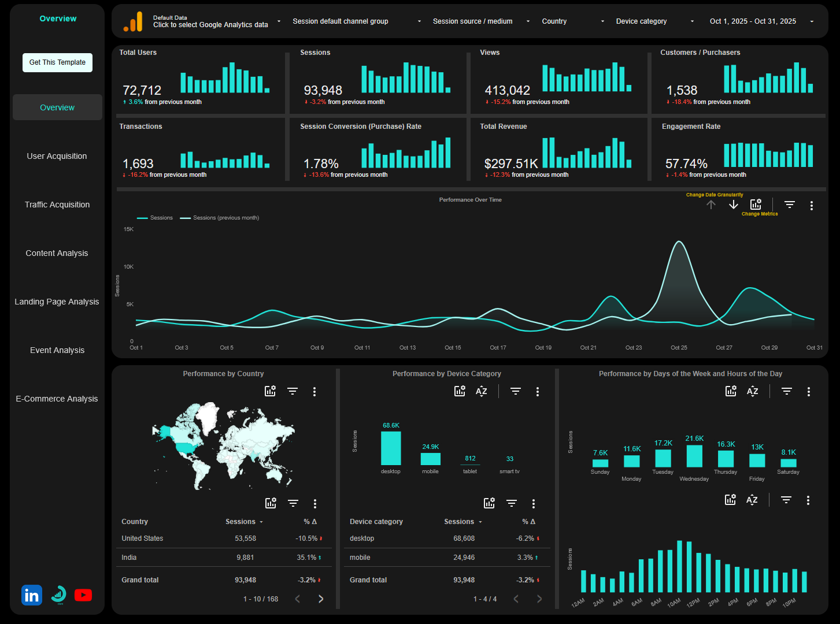Click A-Z sort icon on Days of Week chart
The width and height of the screenshot is (840, 624).
tap(752, 391)
